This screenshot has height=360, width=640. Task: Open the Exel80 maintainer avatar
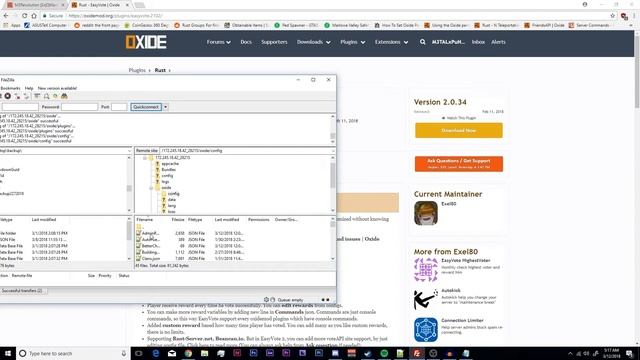coord(426,213)
